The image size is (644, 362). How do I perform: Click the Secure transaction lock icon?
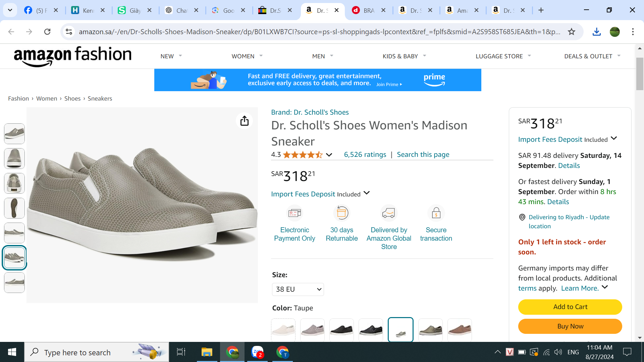(436, 213)
